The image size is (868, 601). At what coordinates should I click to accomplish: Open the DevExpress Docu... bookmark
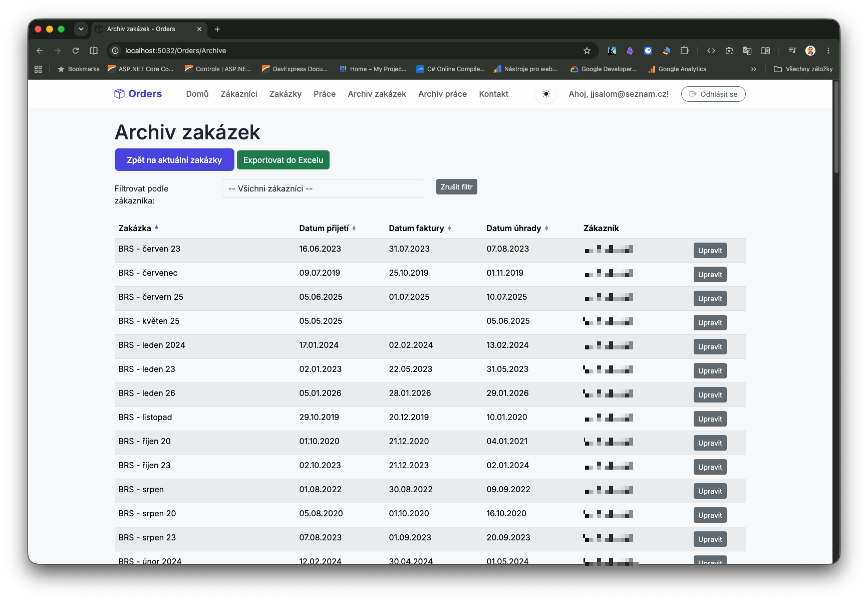coord(295,69)
